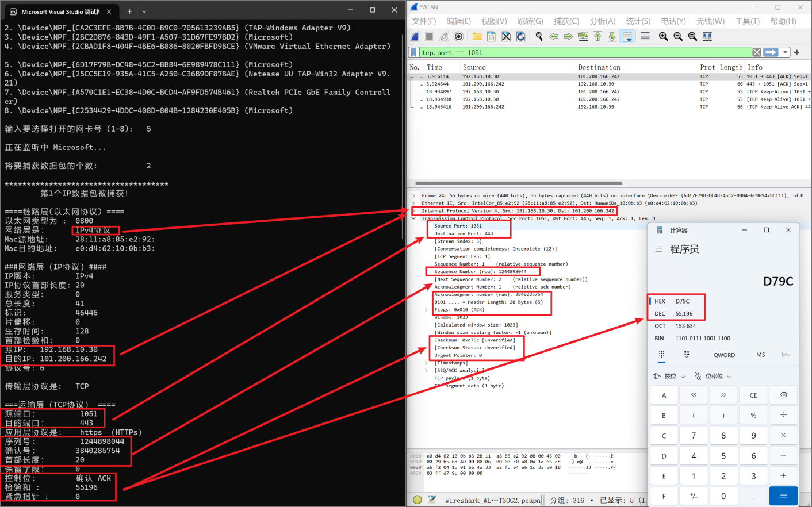812x507 pixels.
Task: Open new tab in Visual Studio console
Action: pyautogui.click(x=129, y=11)
